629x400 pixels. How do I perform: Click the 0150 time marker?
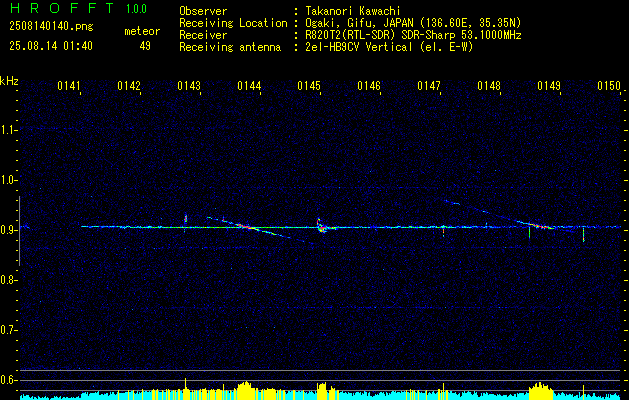point(609,86)
